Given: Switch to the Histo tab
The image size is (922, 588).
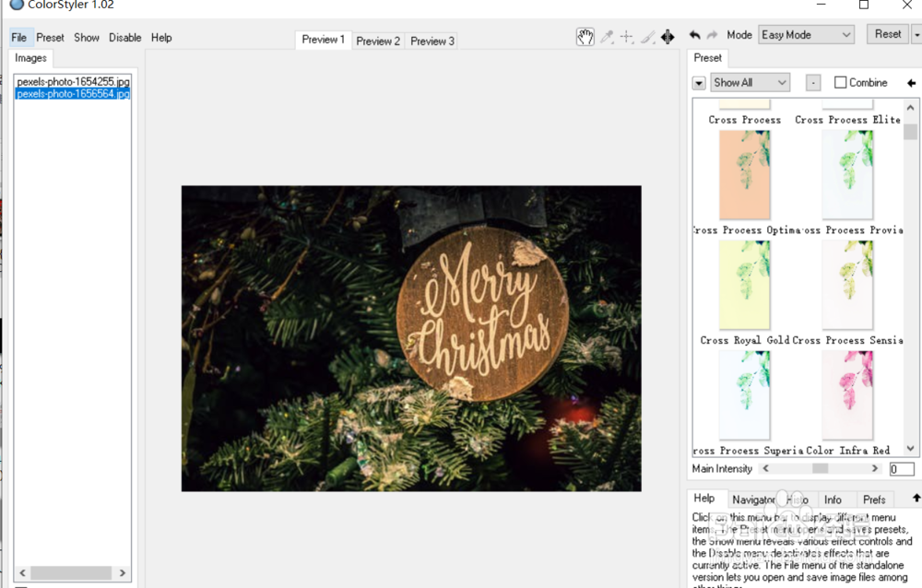Looking at the screenshot, I should click(x=798, y=500).
